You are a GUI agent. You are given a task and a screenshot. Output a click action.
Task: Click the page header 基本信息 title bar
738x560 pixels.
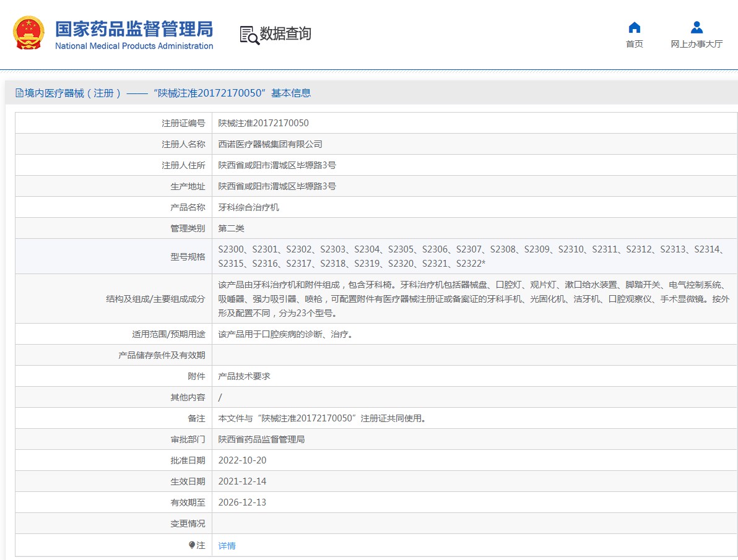pyautogui.click(x=371, y=93)
